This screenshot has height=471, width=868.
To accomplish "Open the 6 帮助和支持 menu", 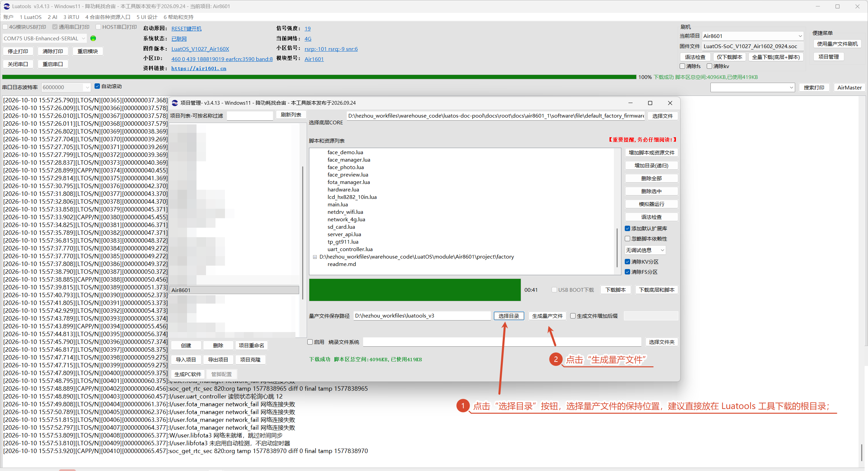I will point(179,17).
